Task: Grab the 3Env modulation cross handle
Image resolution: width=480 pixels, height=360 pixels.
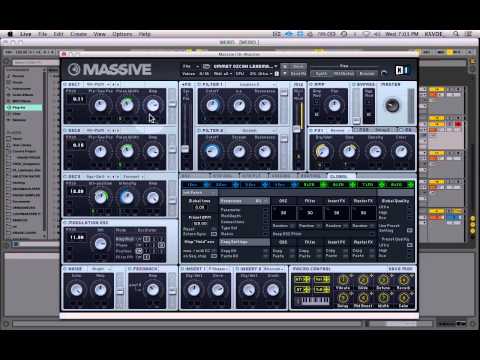Action: click(x=265, y=185)
